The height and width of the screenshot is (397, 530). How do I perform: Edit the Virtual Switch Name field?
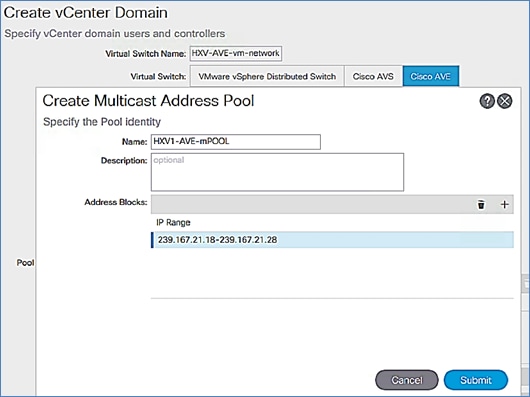click(236, 53)
